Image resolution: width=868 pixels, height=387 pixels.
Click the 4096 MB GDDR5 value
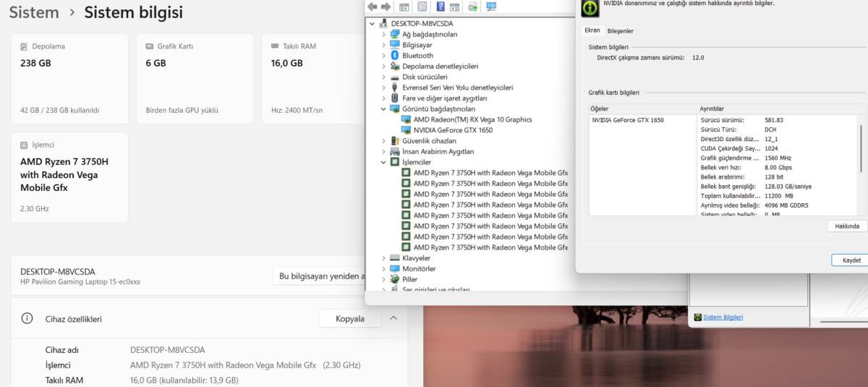(786, 205)
